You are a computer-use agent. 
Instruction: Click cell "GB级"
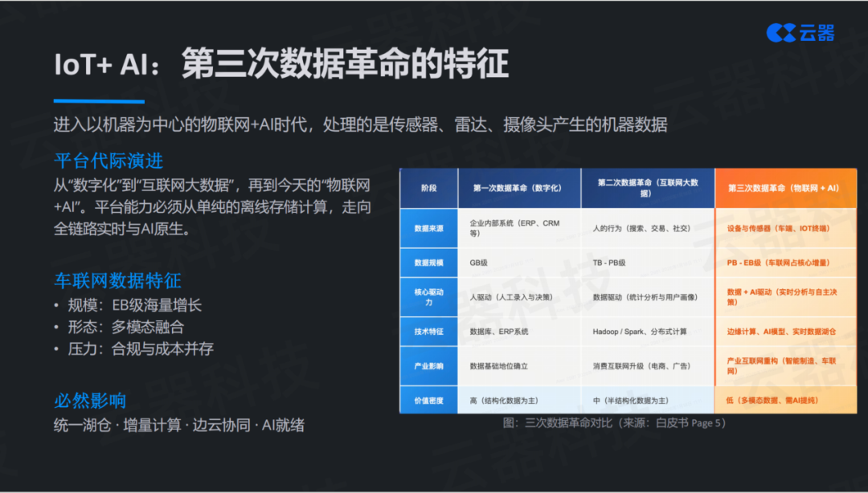tap(519, 263)
